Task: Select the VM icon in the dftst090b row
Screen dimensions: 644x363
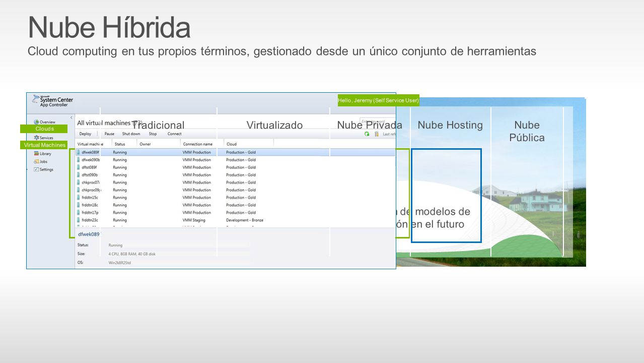Action: [x=79, y=175]
